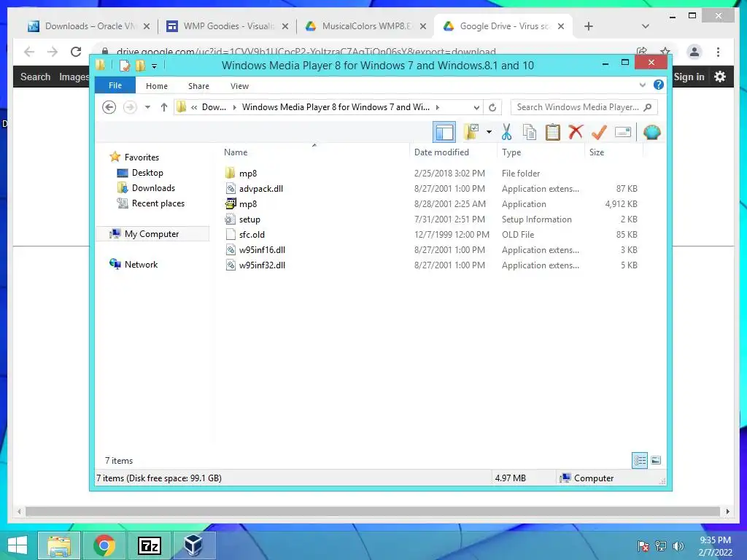This screenshot has width=747, height=560.
Task: Click the orange checkmark Properties icon
Action: 599,132
